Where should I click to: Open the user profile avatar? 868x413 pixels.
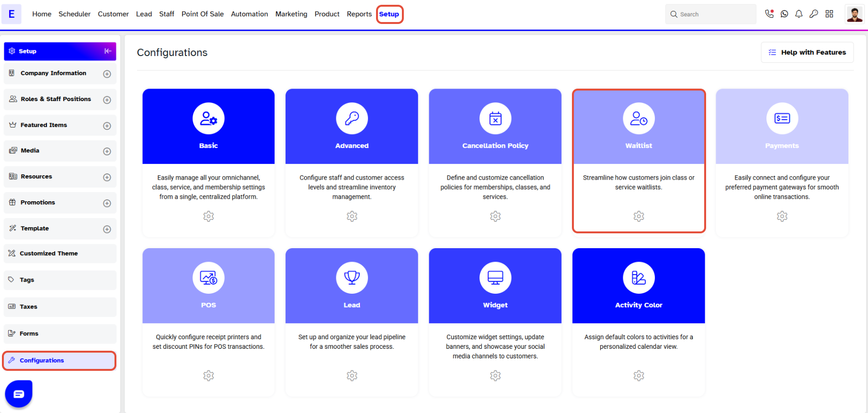[855, 14]
